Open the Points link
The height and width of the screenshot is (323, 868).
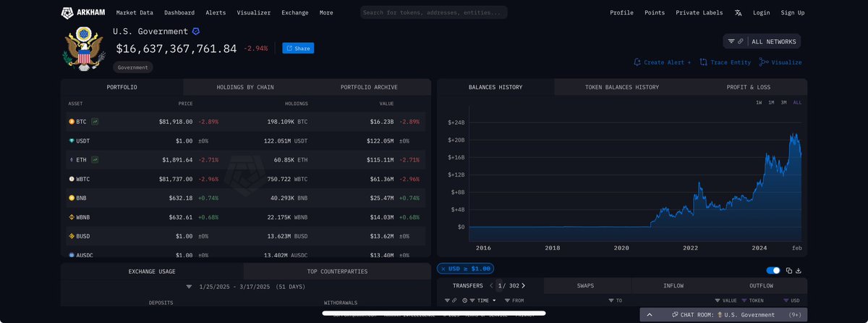[x=655, y=12]
